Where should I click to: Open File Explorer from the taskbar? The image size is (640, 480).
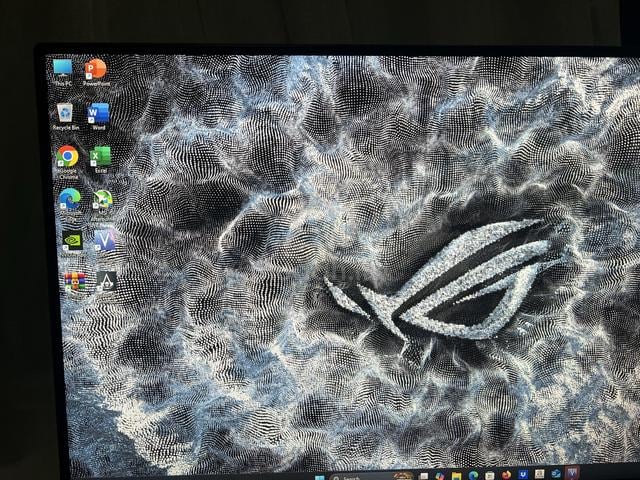(x=456, y=476)
